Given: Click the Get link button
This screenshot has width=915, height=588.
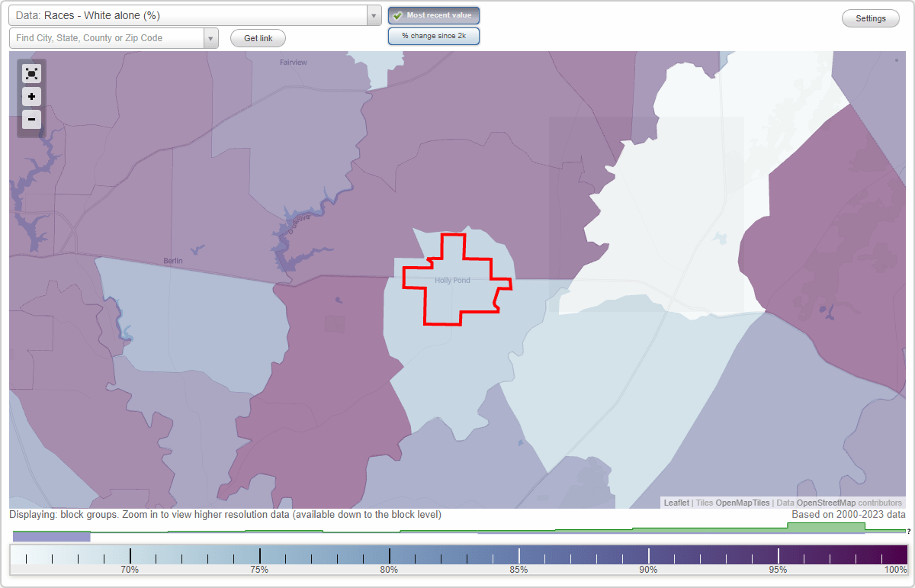Looking at the screenshot, I should 258,37.
